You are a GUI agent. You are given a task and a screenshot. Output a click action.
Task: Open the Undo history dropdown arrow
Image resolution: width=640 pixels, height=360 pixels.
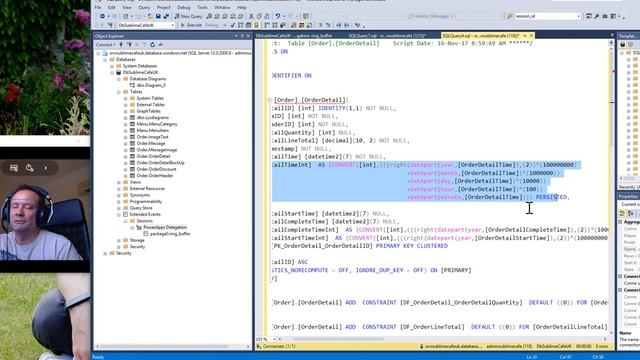(284, 16)
